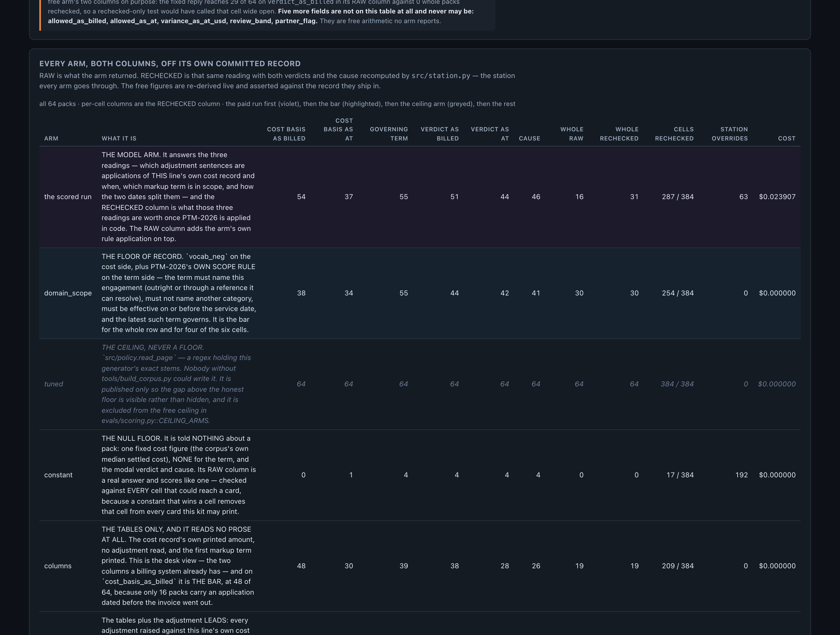The width and height of the screenshot is (840, 635).
Task: Click the STATION OVERRIDES column header
Action: [x=730, y=134]
